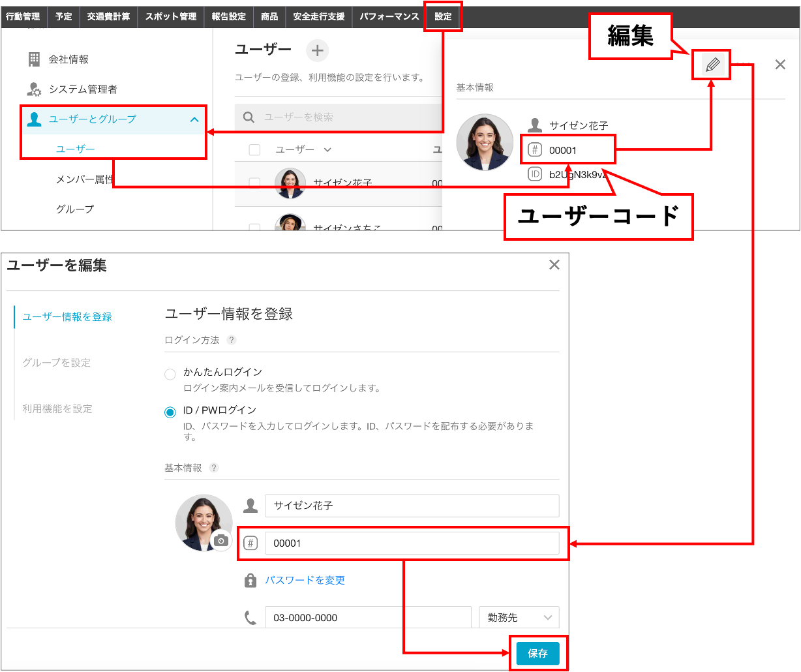Click the plus icon to add a user

coord(318,50)
